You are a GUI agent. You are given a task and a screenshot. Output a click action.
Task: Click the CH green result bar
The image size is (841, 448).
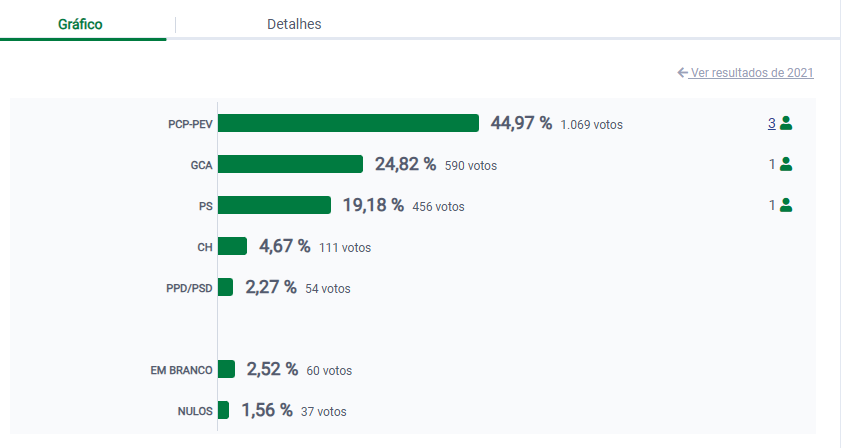232,246
